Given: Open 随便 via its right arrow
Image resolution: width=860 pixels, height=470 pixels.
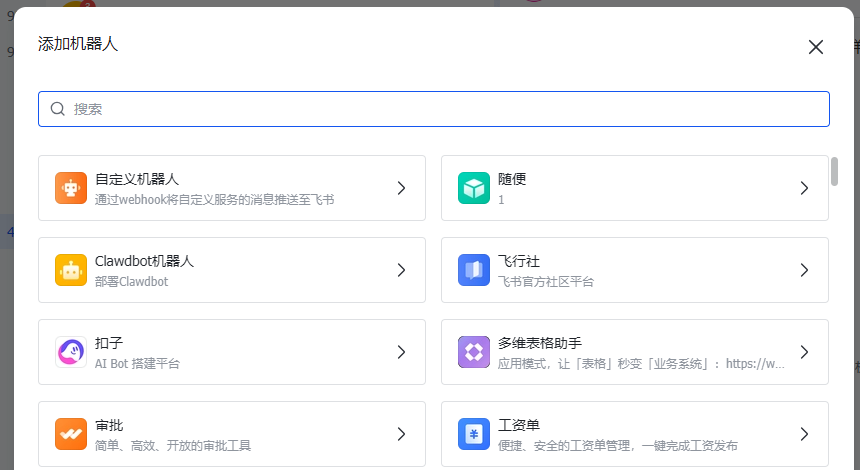Looking at the screenshot, I should pos(804,188).
